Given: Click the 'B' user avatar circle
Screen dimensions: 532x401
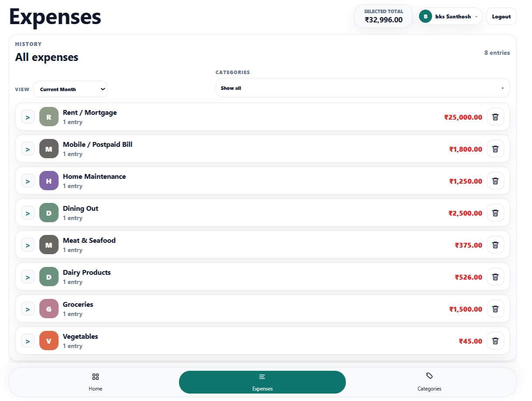Looking at the screenshot, I should [x=426, y=17].
